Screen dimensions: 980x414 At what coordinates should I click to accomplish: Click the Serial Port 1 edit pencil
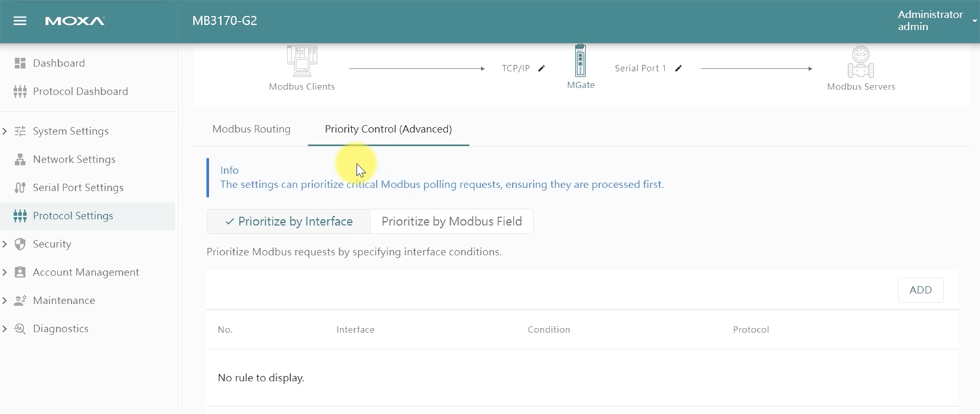click(x=678, y=69)
